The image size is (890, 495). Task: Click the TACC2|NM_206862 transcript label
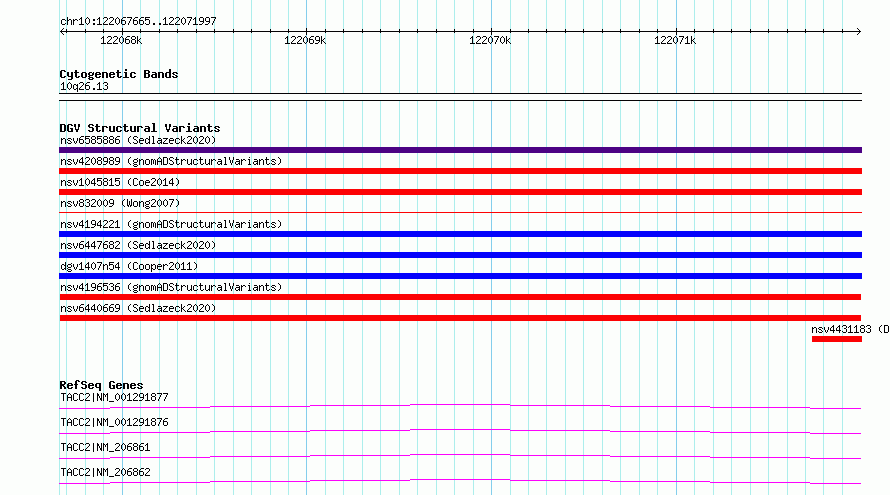click(x=105, y=472)
